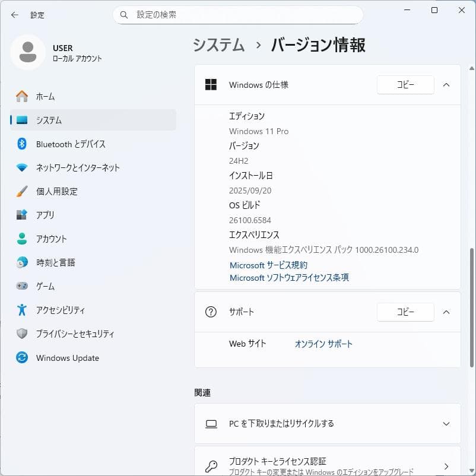Collapse the サポート section
This screenshot has width=476, height=476.
point(446,312)
